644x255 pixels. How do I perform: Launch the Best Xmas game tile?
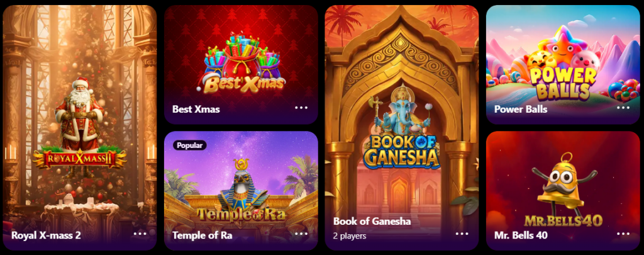[241, 65]
